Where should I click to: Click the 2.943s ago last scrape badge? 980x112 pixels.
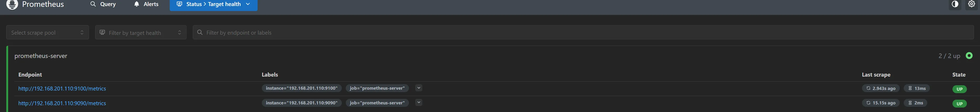[880, 88]
